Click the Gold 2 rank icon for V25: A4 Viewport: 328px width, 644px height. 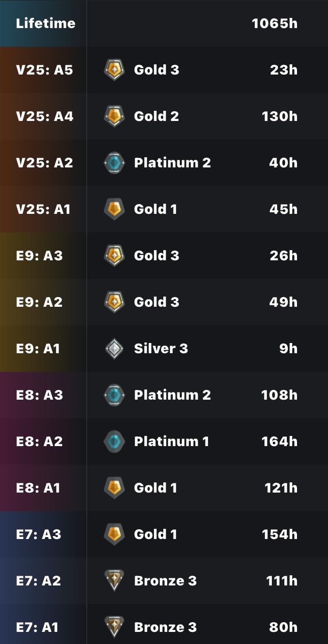coord(114,116)
